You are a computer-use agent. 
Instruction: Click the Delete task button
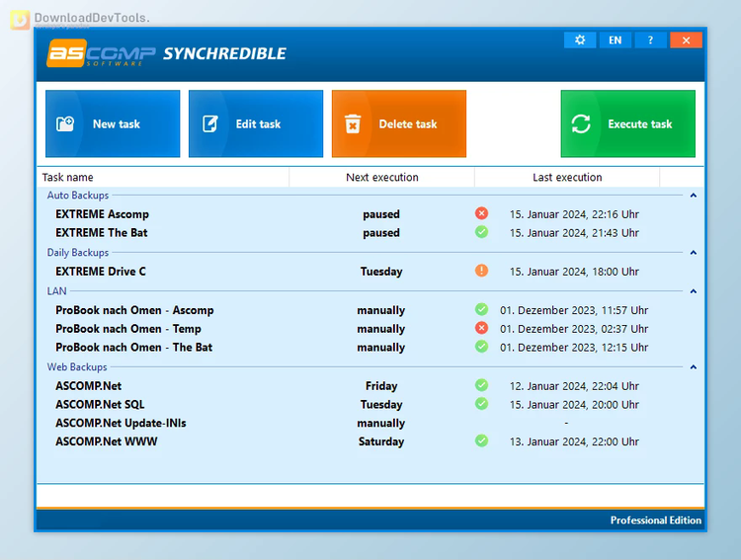coord(399,123)
